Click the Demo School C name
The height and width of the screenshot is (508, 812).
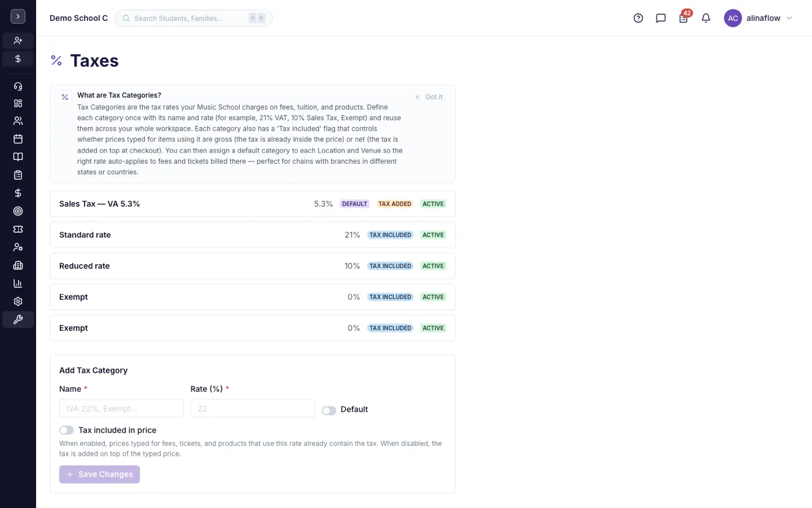[79, 18]
